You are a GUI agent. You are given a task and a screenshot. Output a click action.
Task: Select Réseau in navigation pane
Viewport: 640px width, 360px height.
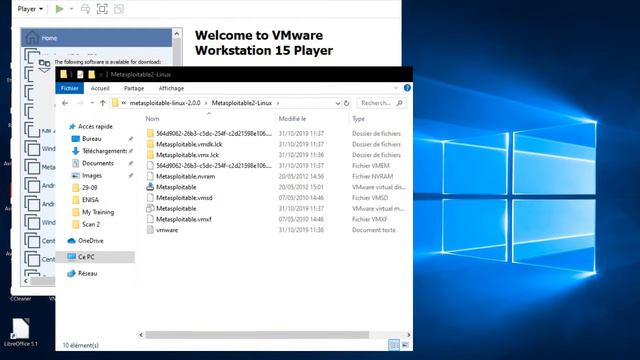[87, 273]
